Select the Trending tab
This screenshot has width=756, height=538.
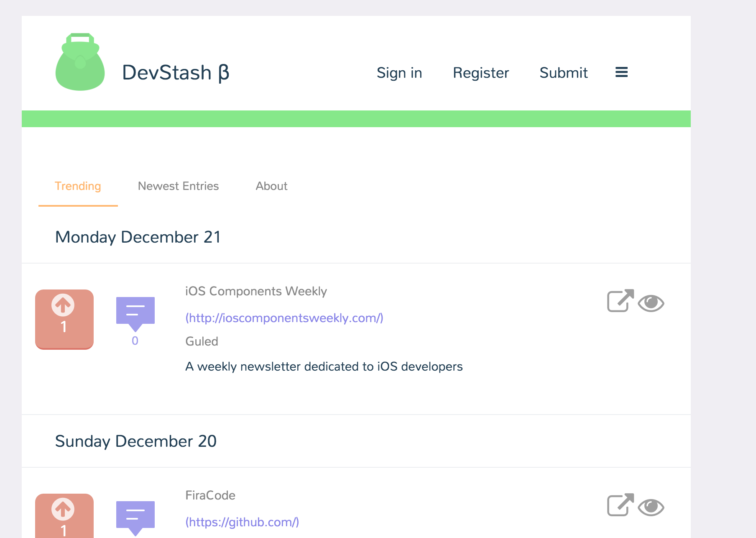point(78,186)
